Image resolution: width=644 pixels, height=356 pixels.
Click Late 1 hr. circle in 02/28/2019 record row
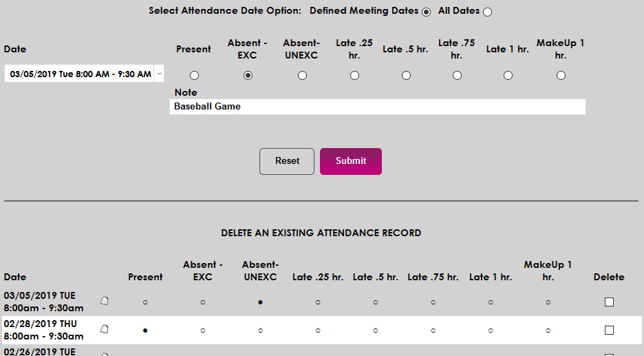[491, 331]
